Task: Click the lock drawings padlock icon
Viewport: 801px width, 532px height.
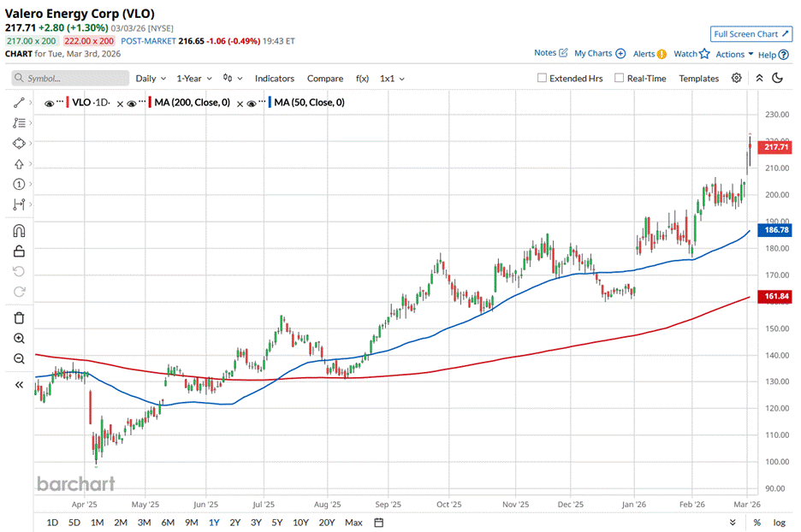Action: (x=19, y=251)
